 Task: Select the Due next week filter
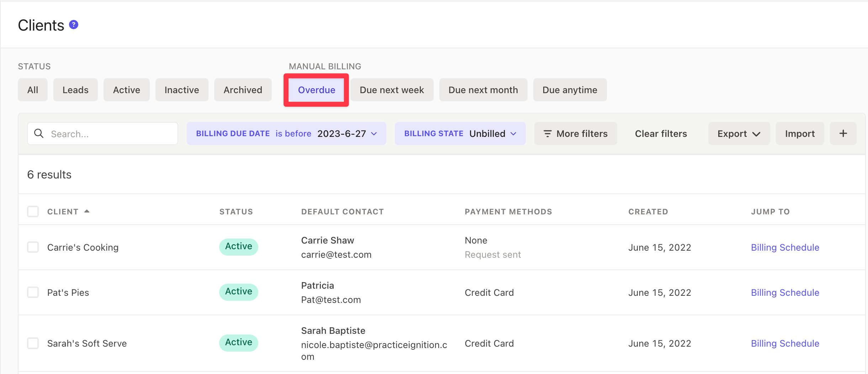tap(392, 90)
